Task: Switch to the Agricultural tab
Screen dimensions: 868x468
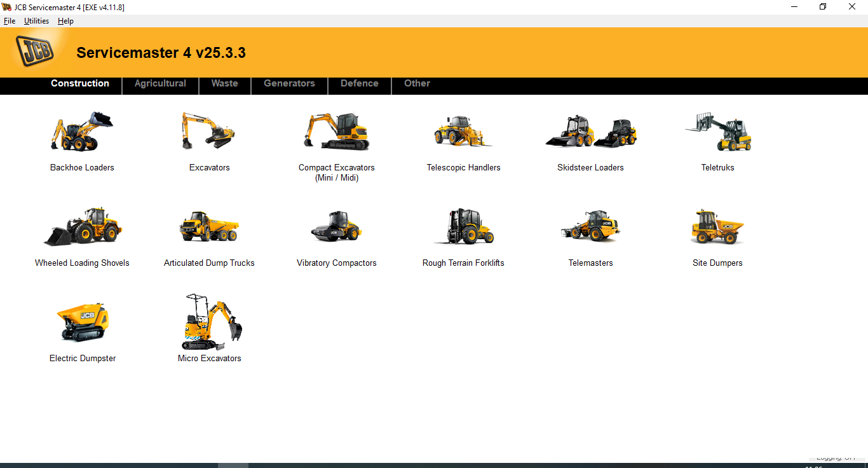Action: pyautogui.click(x=160, y=83)
